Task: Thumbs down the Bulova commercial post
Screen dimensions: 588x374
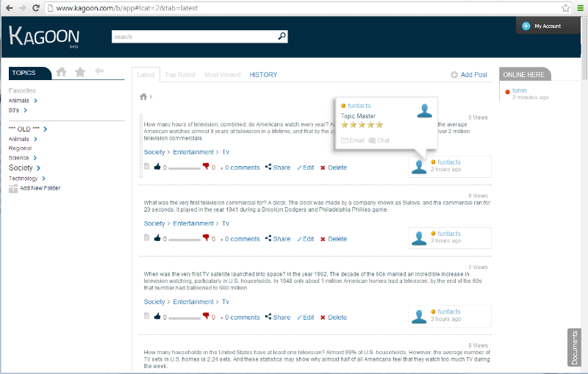Action: [x=206, y=238]
